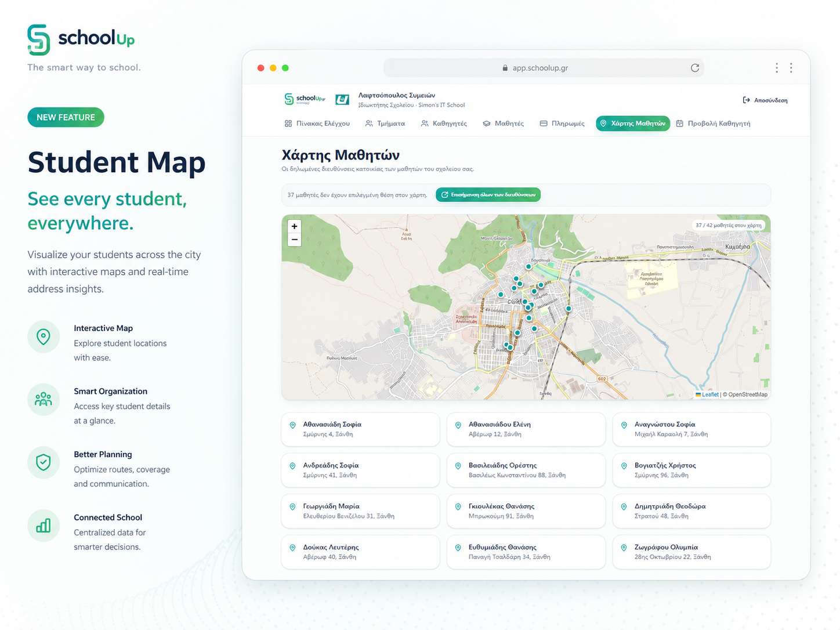Open the Ανδρεάδης Σοφία student card
840x630 pixels.
pyautogui.click(x=360, y=470)
